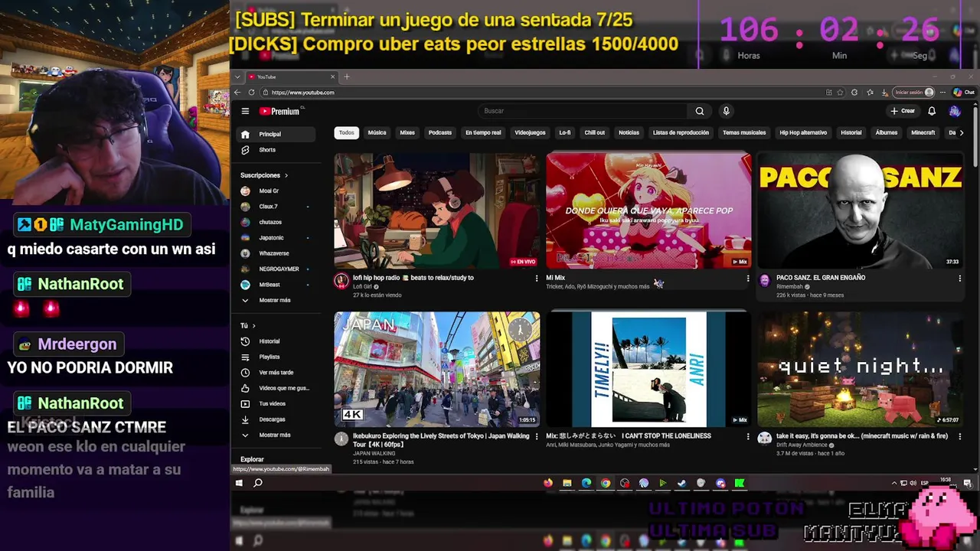The image size is (980, 551).
Task: Expand Mostrar más under subscriptions
Action: coord(274,300)
